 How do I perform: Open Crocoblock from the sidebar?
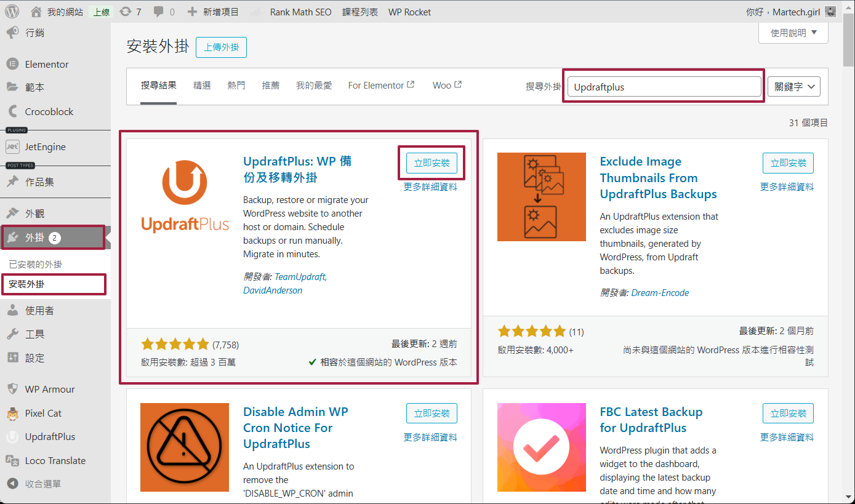(49, 111)
